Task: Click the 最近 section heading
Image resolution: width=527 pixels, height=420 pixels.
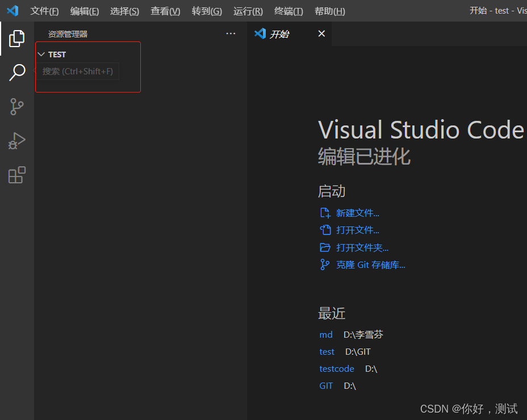Action: [x=332, y=313]
